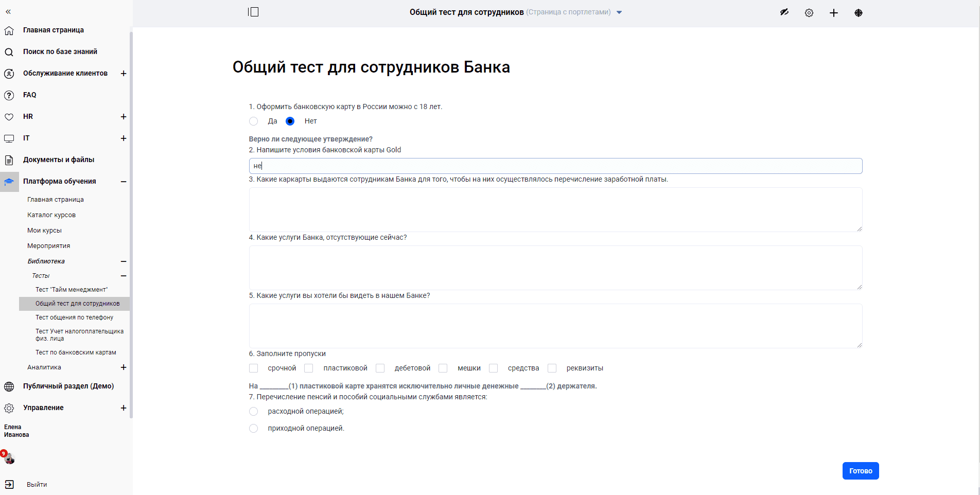Click the answer field for question 4
Screen dimensions: 980x495
555,268
